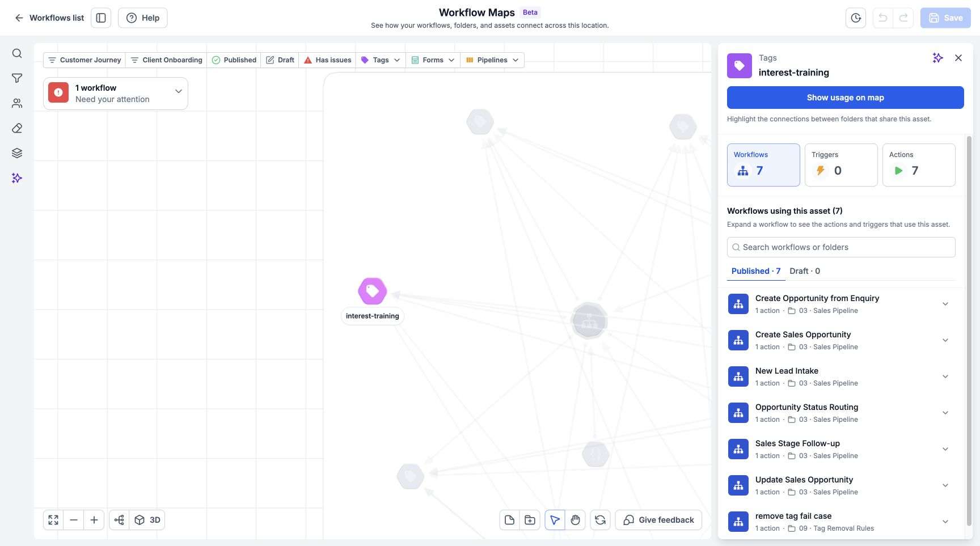Screen dimensions: 980x546
Task: Click the sparkle icon in Tags panel
Action: click(x=937, y=58)
